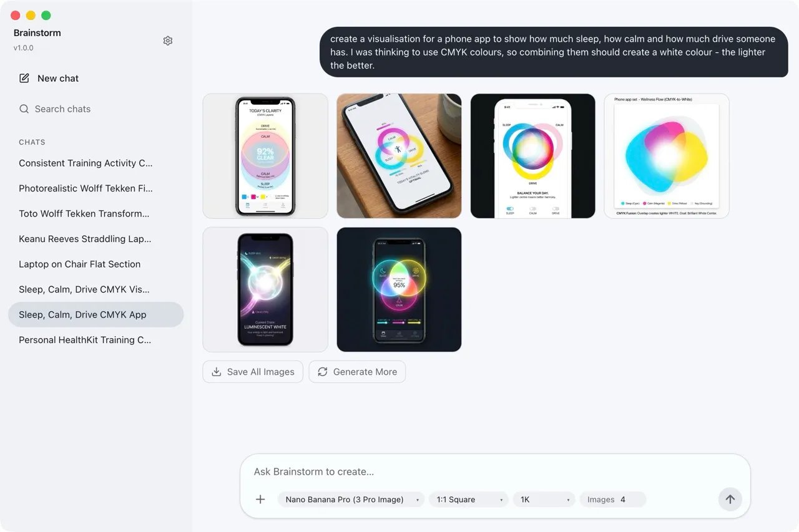799x532 pixels.
Task: Click the New chat pencil icon
Action: [x=24, y=78]
